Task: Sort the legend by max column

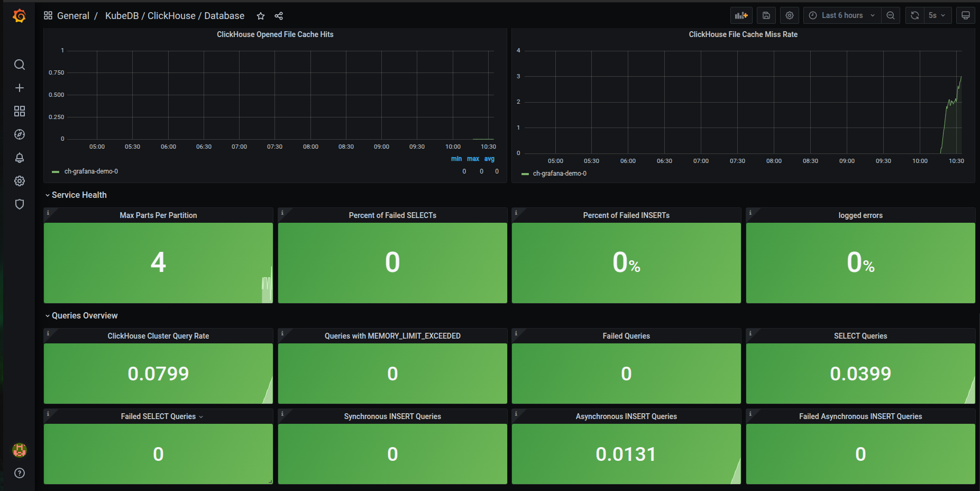Action: (473, 159)
